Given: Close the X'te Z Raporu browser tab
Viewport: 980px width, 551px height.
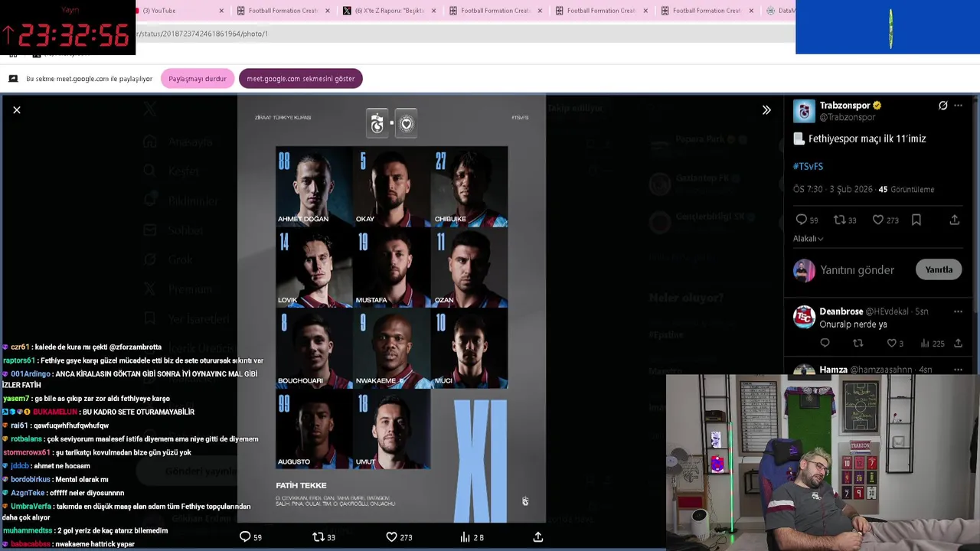Looking at the screenshot, I should [434, 11].
